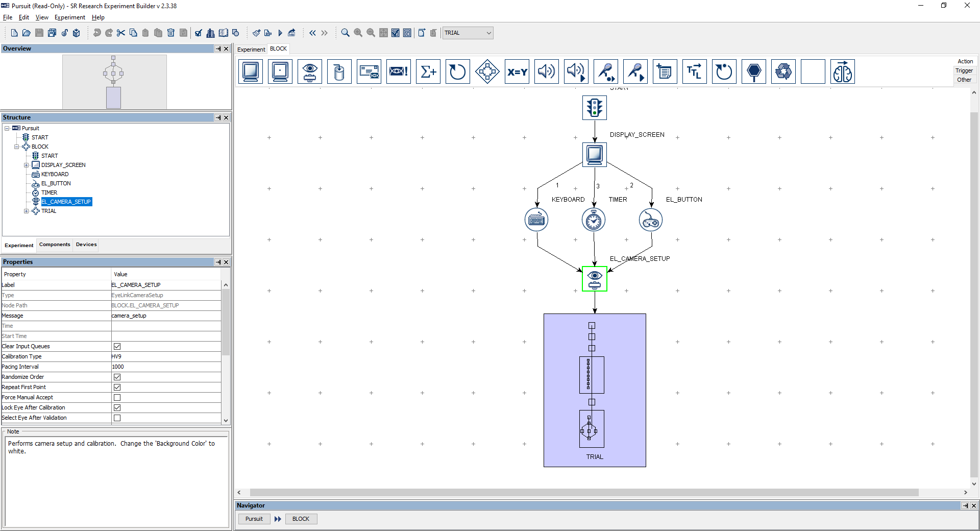Uncheck the Clear Input Queues checkbox

pos(117,346)
